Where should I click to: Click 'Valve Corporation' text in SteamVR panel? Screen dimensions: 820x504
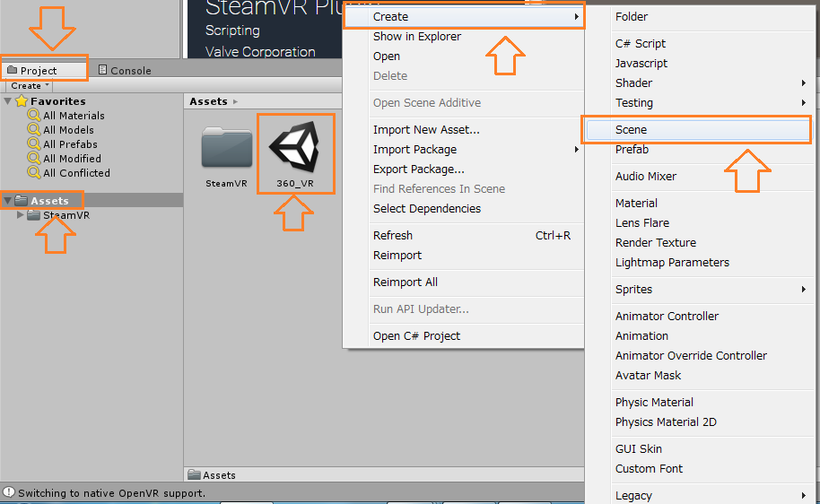(x=260, y=52)
